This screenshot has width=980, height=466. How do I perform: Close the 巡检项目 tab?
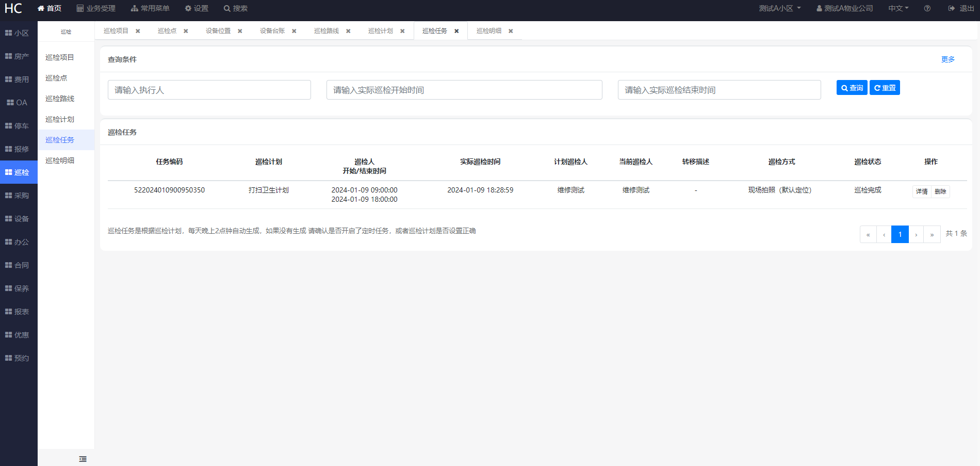pos(138,31)
